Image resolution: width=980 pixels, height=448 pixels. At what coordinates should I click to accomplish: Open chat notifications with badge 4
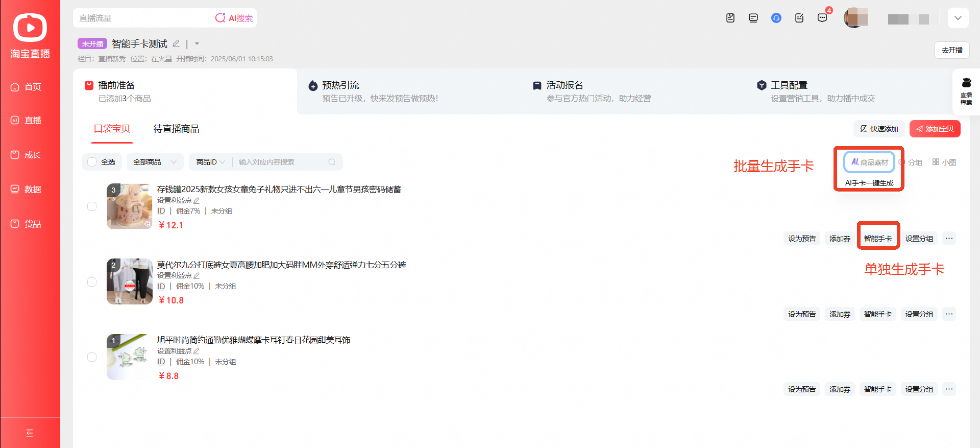point(822,18)
